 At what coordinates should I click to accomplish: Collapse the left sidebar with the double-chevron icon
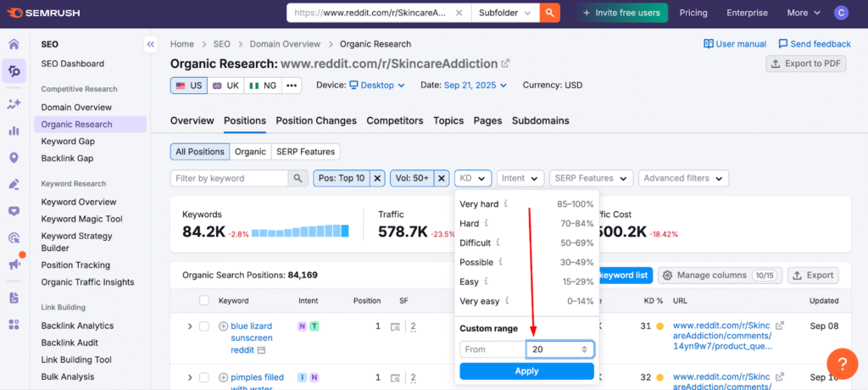coord(151,44)
